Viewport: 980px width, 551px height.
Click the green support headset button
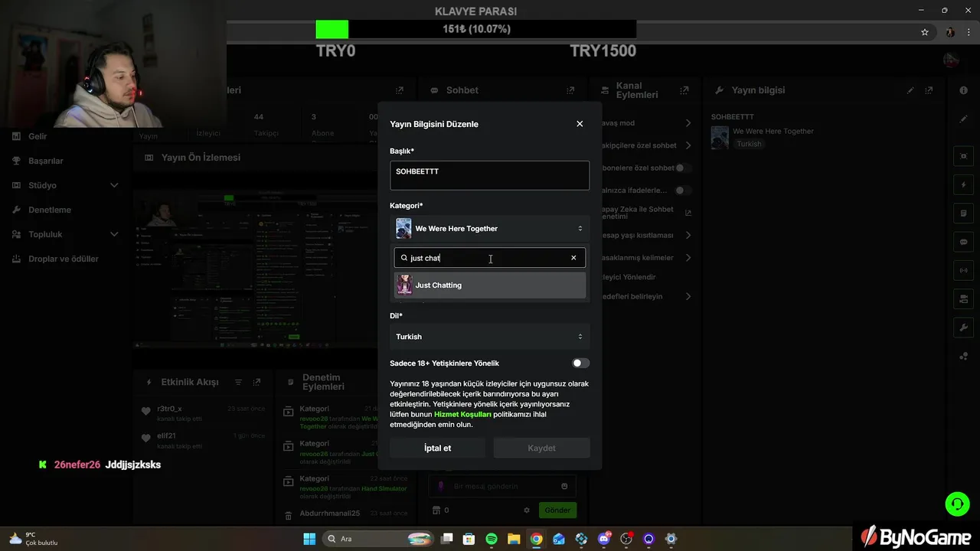[957, 504]
